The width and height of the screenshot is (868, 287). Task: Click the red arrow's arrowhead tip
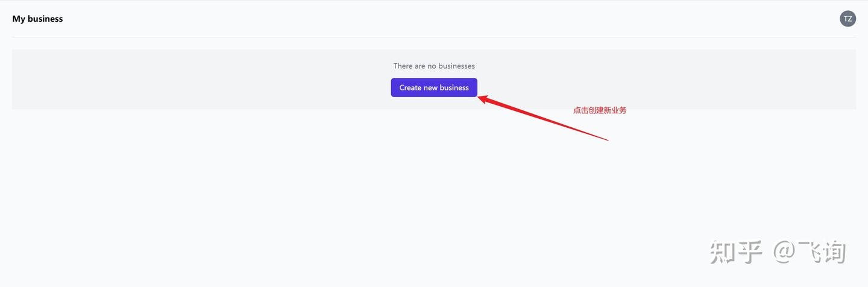coord(480,98)
